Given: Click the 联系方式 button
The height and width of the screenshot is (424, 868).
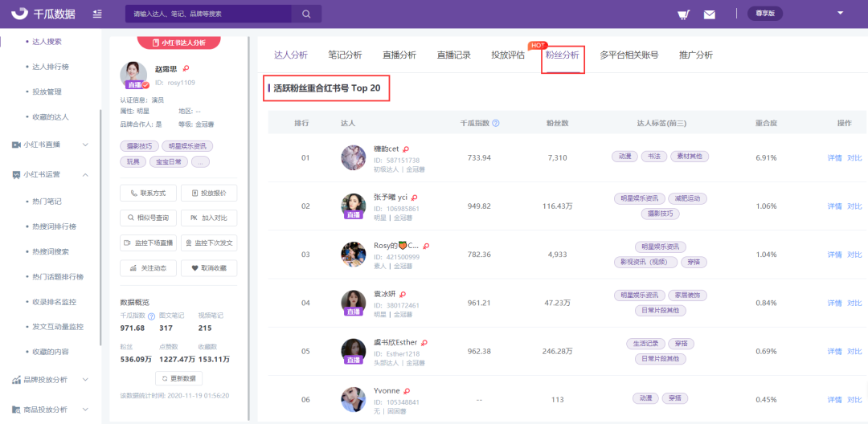Looking at the screenshot, I should point(148,194).
